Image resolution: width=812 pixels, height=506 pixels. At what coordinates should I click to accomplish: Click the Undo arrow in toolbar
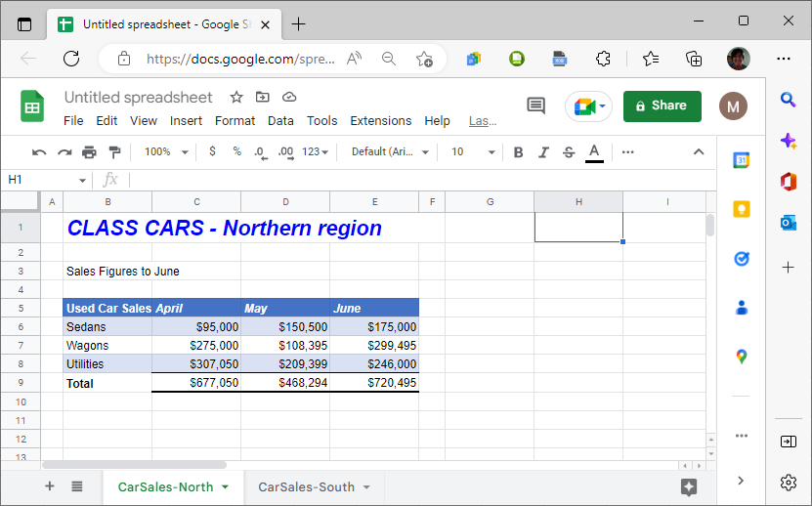click(39, 152)
